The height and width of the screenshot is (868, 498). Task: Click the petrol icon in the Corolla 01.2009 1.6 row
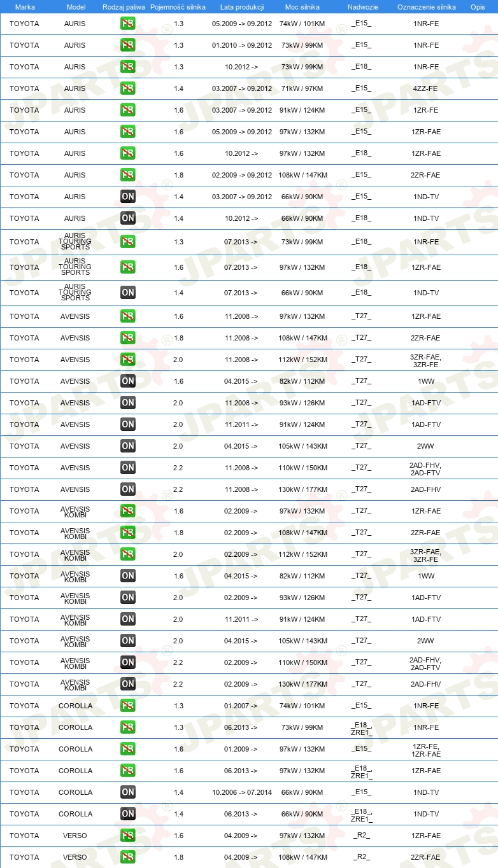coord(128,749)
